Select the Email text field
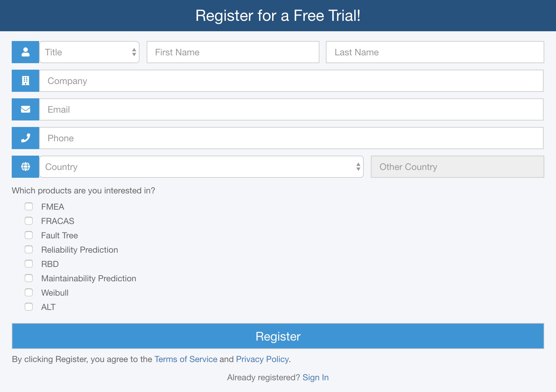The width and height of the screenshot is (556, 392). coord(291,109)
